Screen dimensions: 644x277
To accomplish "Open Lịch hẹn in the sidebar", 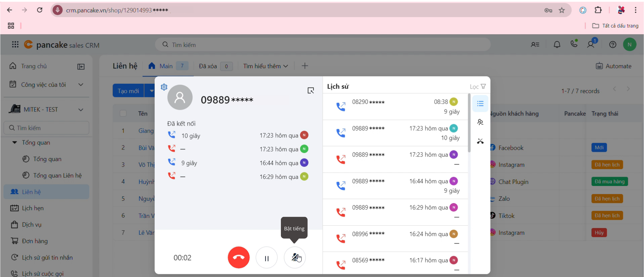I will coord(33,208).
